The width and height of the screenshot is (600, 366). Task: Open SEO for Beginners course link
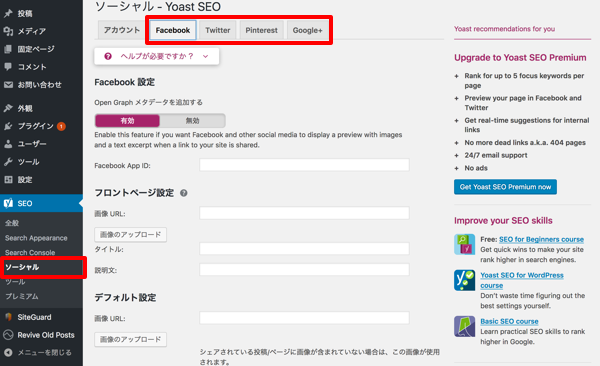click(541, 239)
